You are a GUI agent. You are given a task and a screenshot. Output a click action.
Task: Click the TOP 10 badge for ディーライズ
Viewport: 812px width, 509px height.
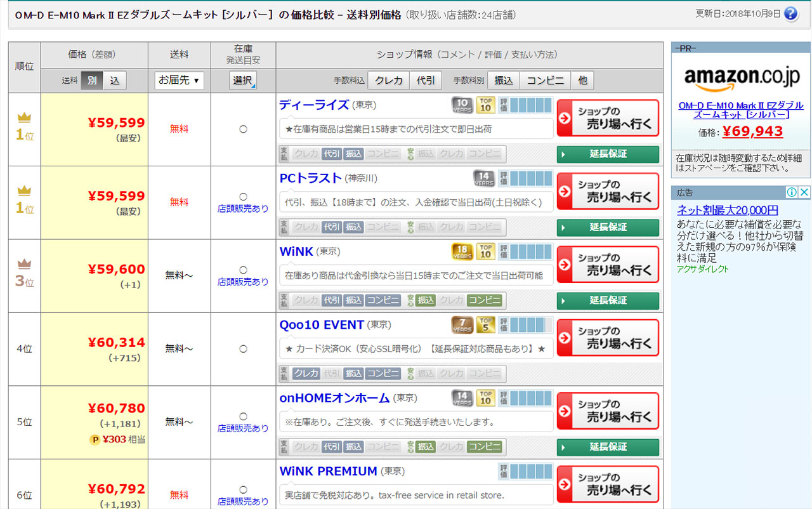486,105
